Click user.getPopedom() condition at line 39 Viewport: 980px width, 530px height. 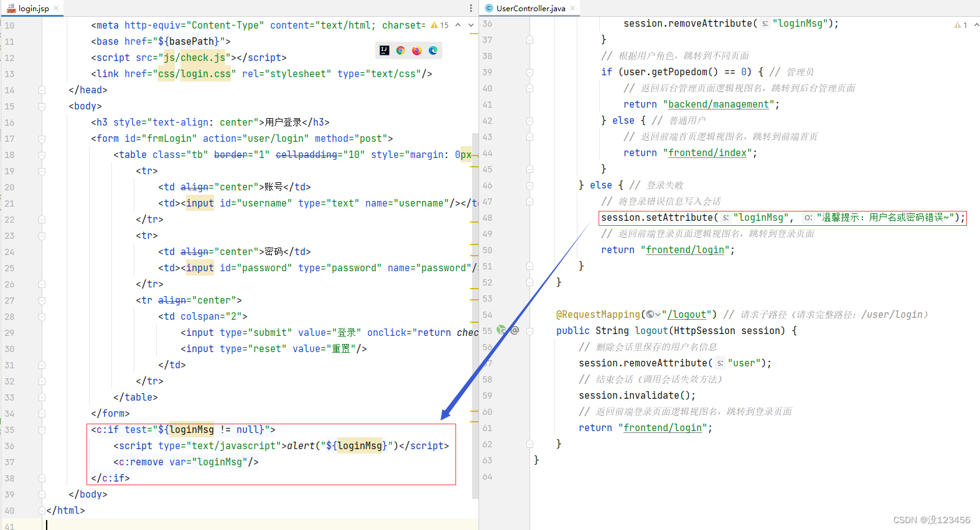[671, 72]
